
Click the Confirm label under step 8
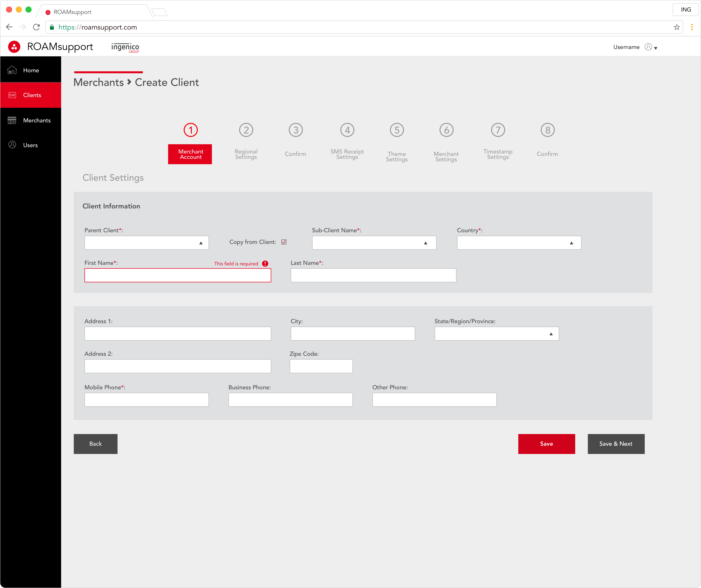point(547,154)
